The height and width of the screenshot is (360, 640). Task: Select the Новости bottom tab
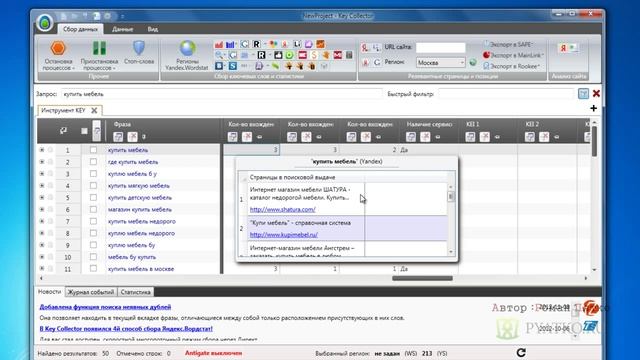(49, 292)
